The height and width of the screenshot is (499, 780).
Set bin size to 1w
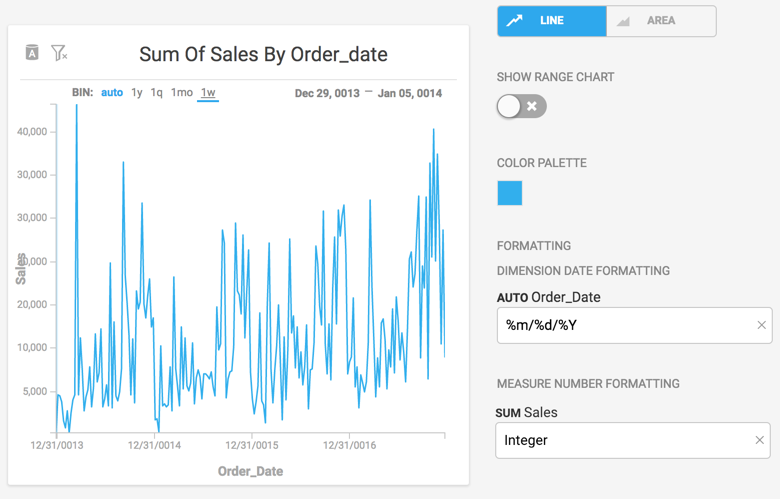pyautogui.click(x=208, y=93)
